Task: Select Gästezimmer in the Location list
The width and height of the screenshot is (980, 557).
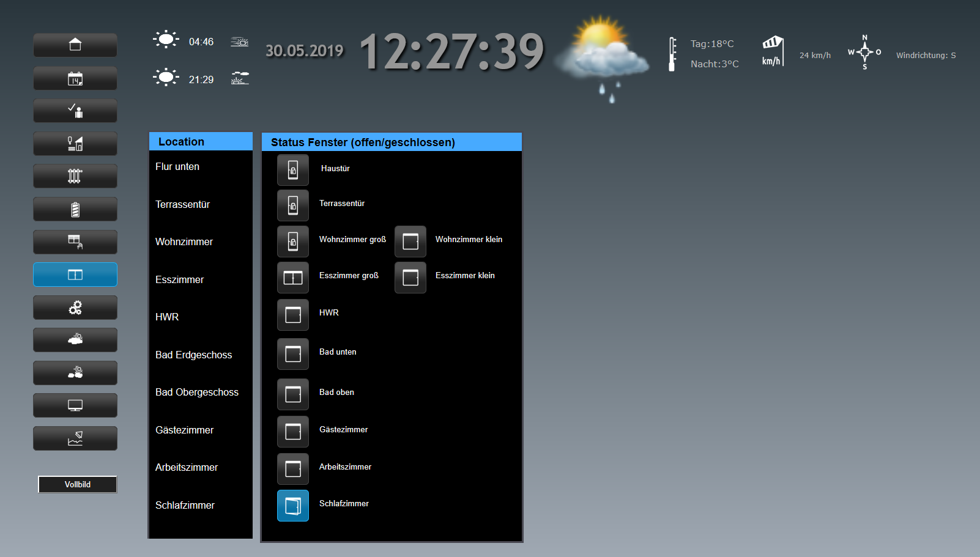Action: tap(184, 430)
